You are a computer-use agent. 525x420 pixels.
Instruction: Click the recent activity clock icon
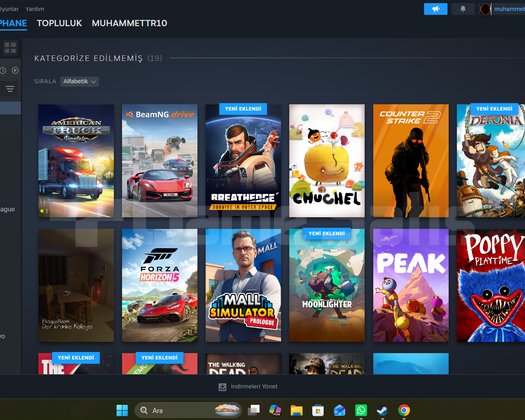tap(3, 70)
